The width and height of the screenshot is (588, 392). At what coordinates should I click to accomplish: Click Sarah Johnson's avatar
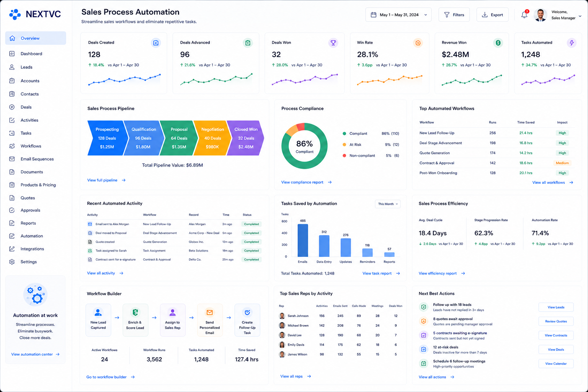coord(282,316)
